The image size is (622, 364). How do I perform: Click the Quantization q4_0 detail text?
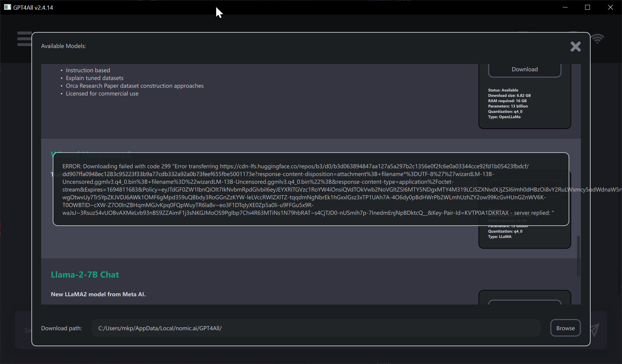[505, 111]
